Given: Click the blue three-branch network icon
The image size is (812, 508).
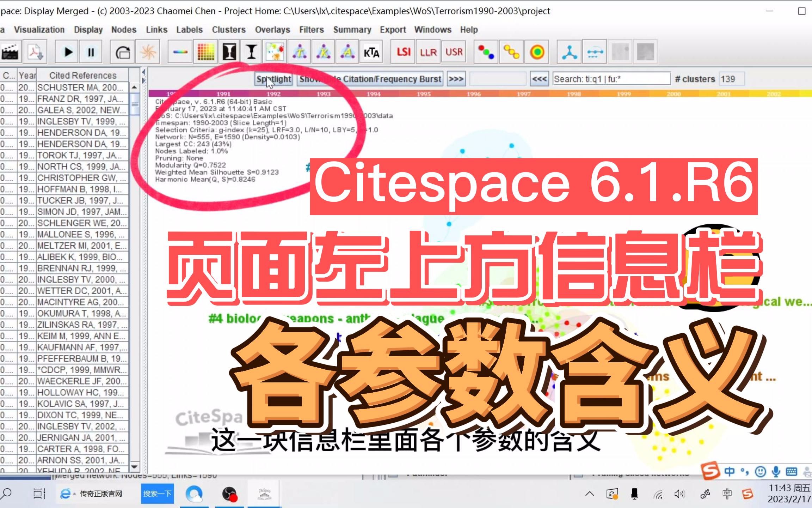Looking at the screenshot, I should pyautogui.click(x=569, y=52).
